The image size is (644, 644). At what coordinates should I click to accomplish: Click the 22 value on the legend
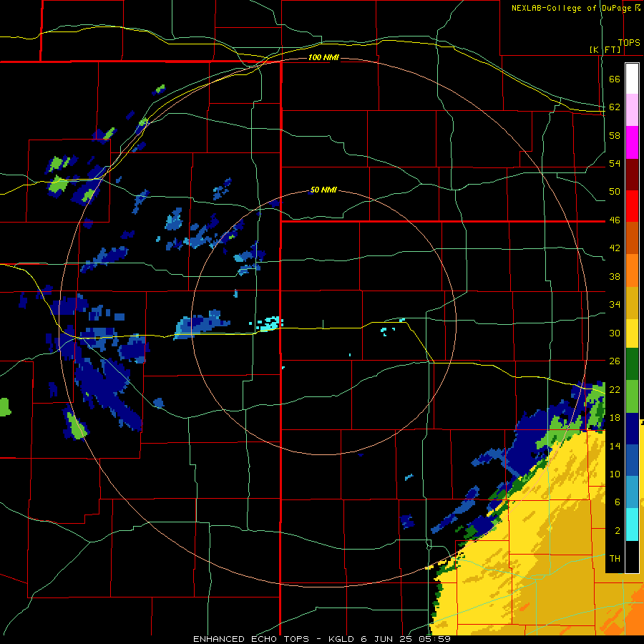coord(615,389)
